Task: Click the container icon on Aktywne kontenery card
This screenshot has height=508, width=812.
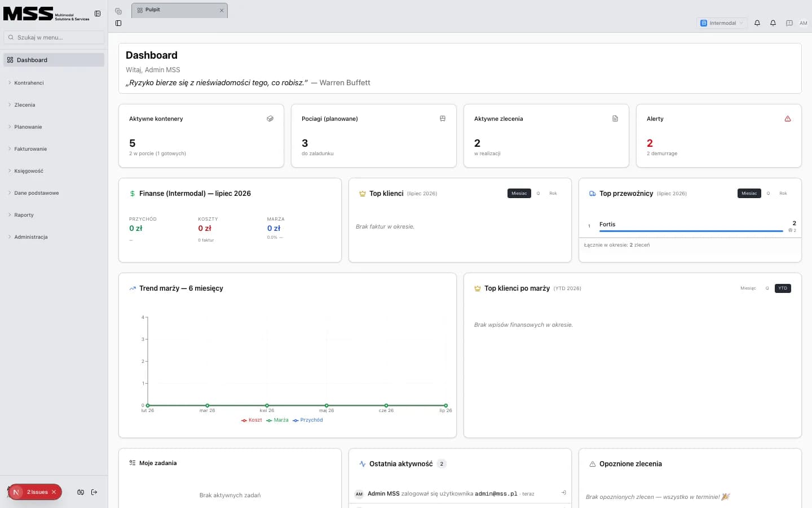Action: pos(270,119)
